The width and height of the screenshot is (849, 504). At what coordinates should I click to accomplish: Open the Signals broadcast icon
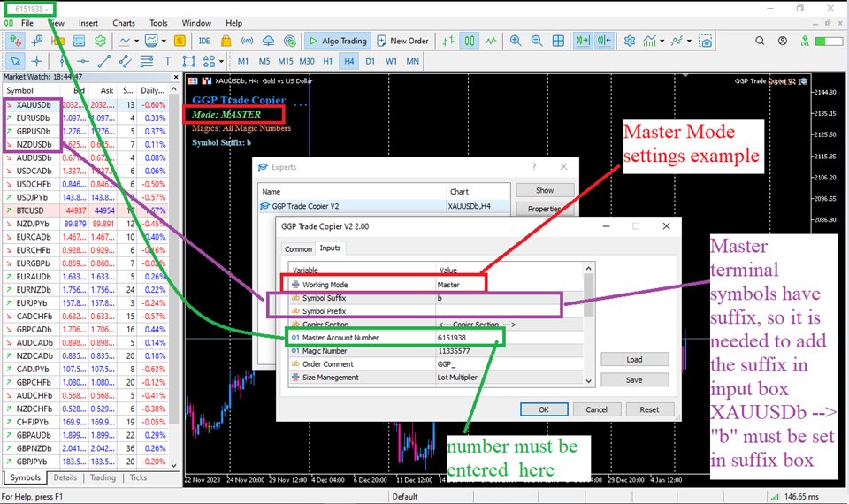pos(248,41)
